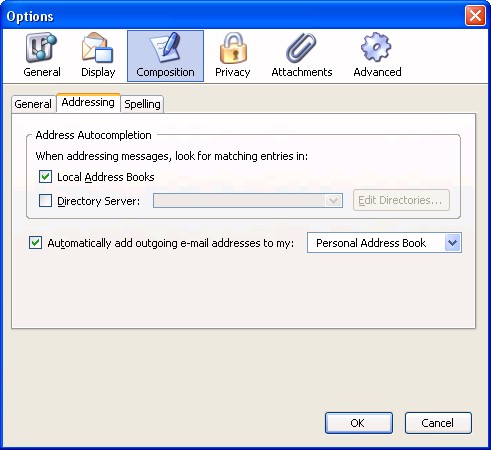Open the Privacy padlock icon
Screen dimensions: 491x450
[233, 47]
